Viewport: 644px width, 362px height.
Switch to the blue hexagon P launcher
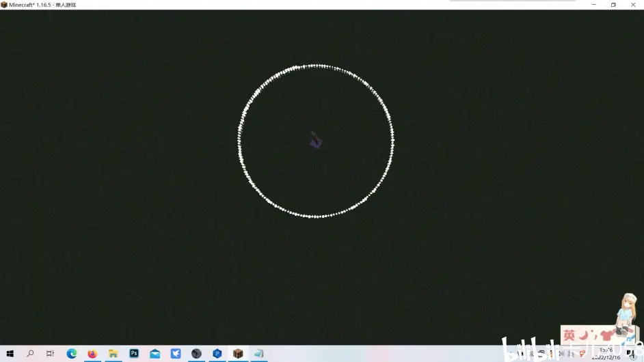click(217, 353)
